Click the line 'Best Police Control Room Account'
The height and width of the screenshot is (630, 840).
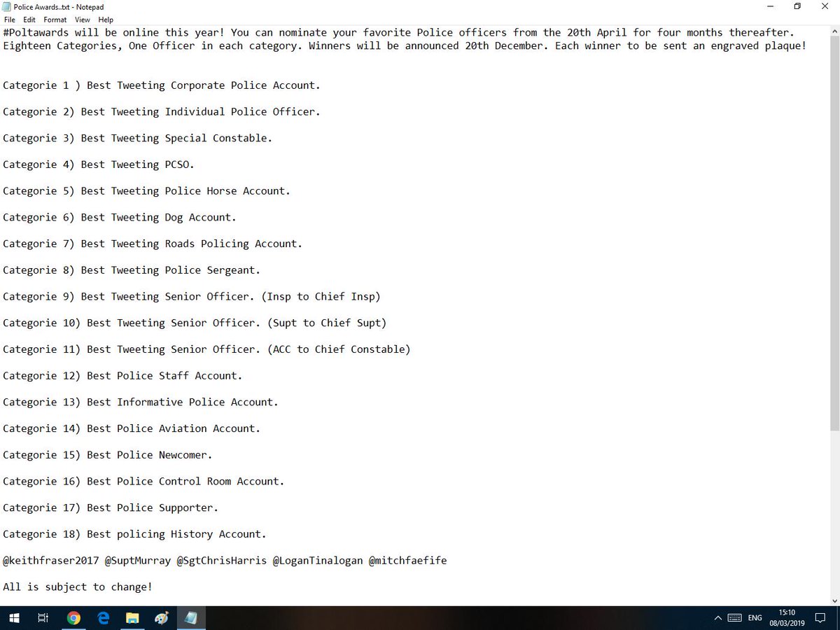click(x=185, y=482)
